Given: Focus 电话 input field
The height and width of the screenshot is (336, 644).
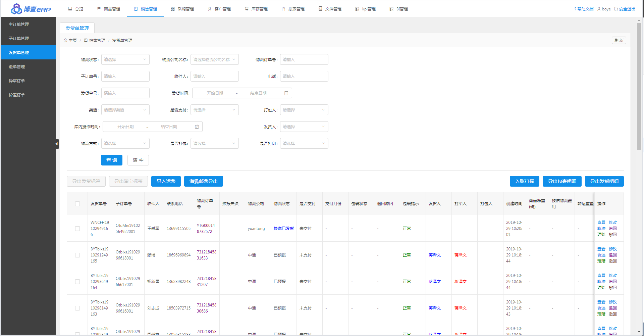Looking at the screenshot, I should click(x=304, y=76).
